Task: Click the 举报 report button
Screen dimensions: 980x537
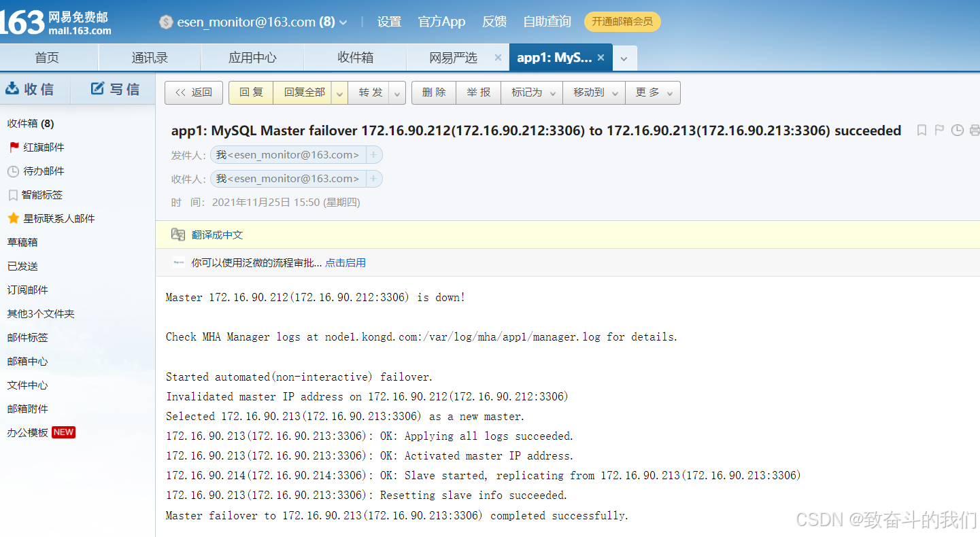Action: (x=479, y=92)
